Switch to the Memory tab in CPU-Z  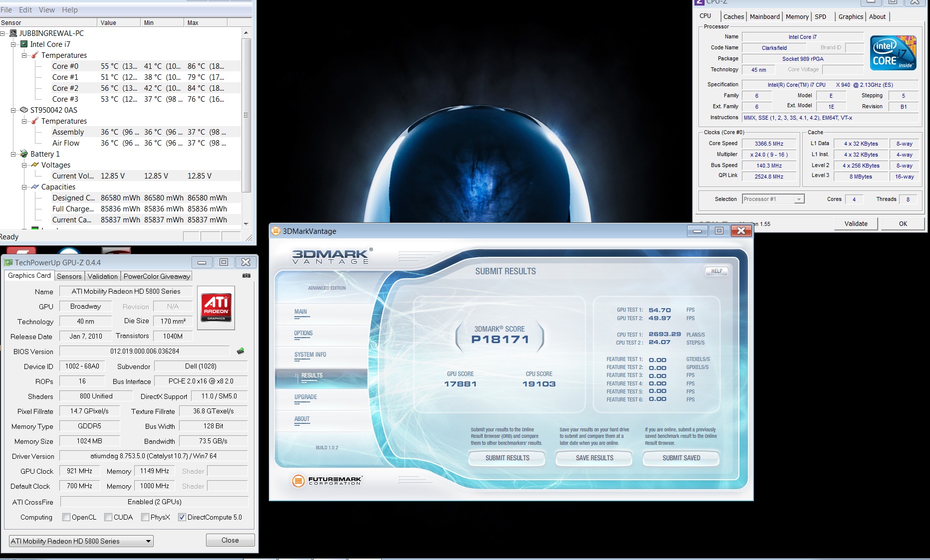click(x=797, y=16)
